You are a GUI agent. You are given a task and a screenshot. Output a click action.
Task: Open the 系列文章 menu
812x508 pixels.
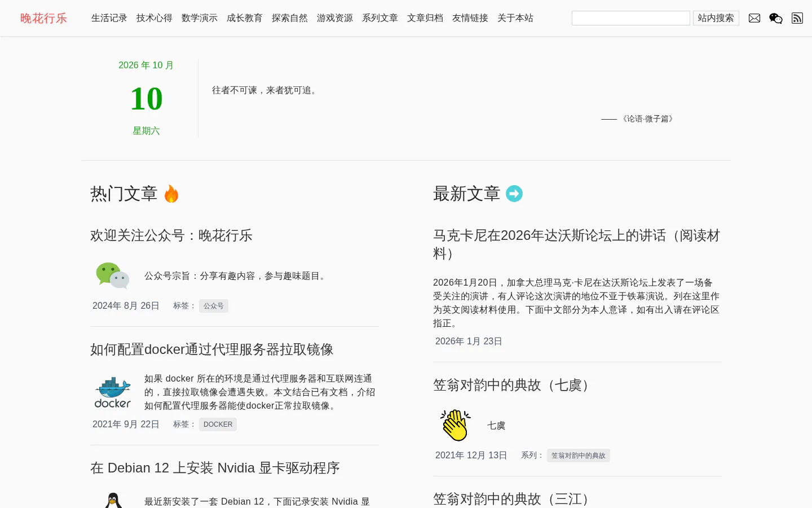tap(380, 18)
